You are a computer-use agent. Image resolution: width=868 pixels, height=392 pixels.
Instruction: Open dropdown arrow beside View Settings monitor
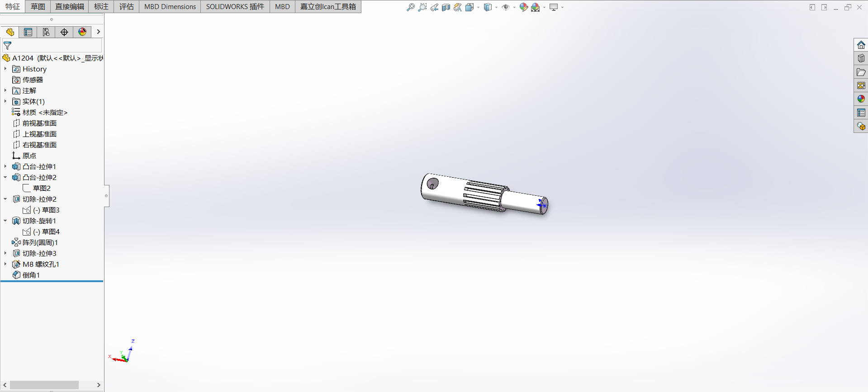562,8
